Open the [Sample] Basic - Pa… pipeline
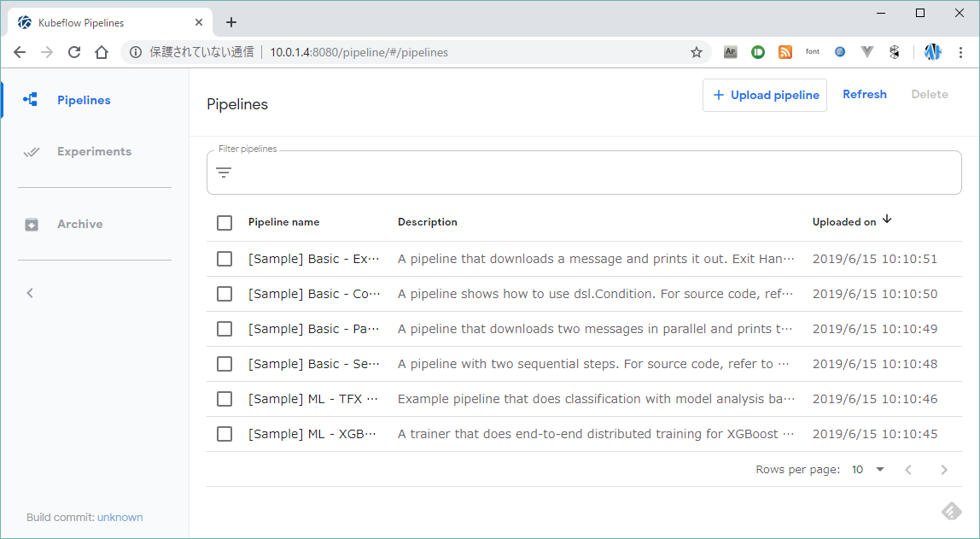 click(314, 329)
